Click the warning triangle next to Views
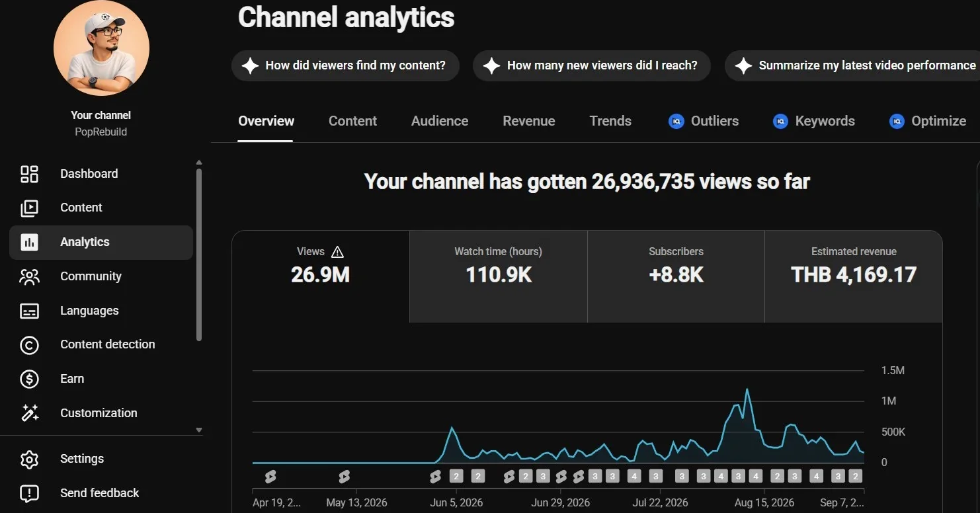The image size is (980, 513). [337, 252]
